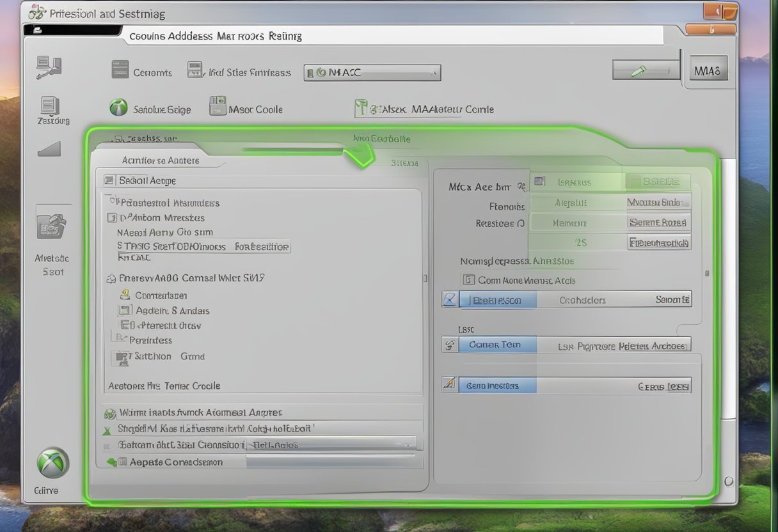Image resolution: width=778 pixels, height=532 pixels.
Task: Click the network computer icon in left sidebar
Action: coord(48,67)
